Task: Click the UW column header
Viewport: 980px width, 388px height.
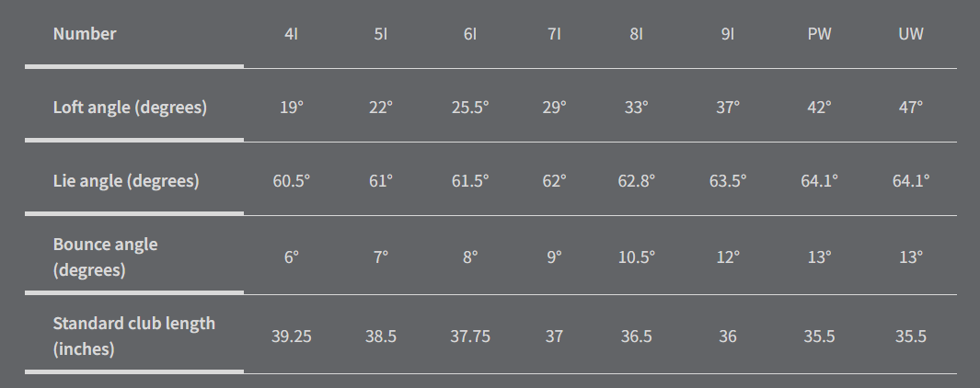Action: (910, 35)
